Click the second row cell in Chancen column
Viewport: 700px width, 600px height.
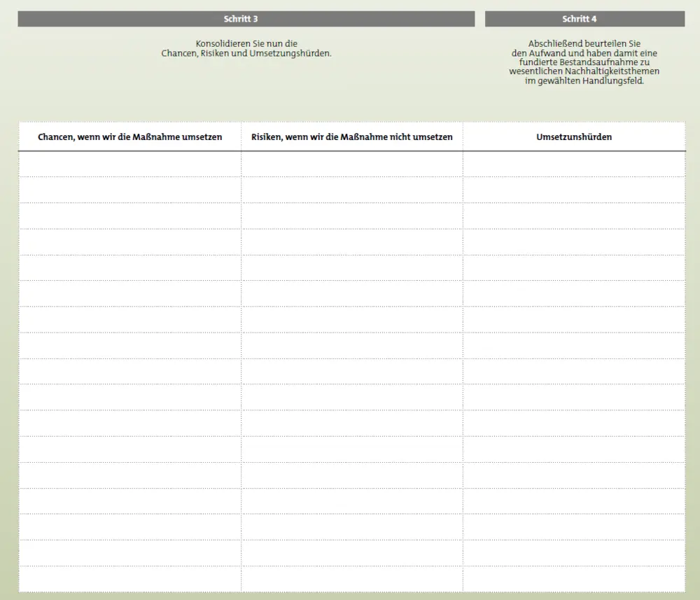[x=129, y=190]
